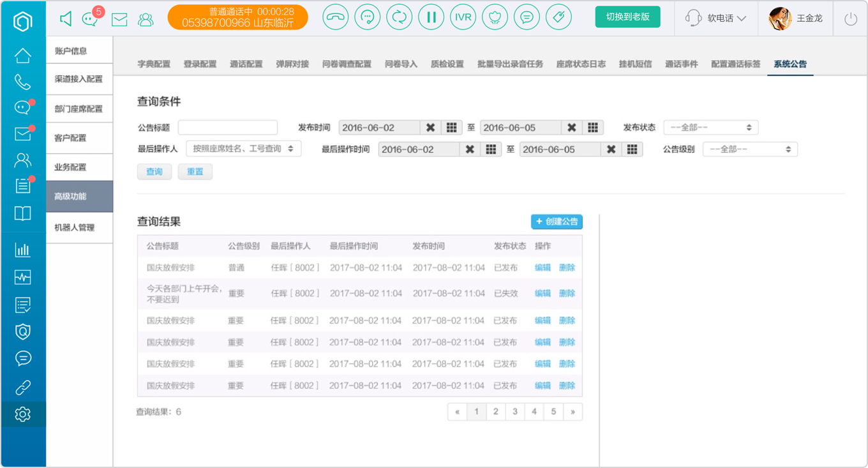Click the hang-up phone icon
The width and height of the screenshot is (868, 468).
tap(336, 17)
